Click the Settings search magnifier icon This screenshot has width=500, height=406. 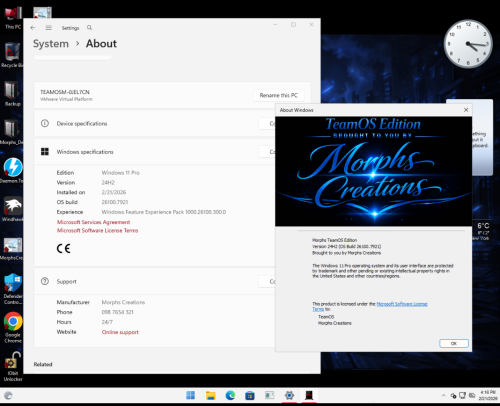89,28
